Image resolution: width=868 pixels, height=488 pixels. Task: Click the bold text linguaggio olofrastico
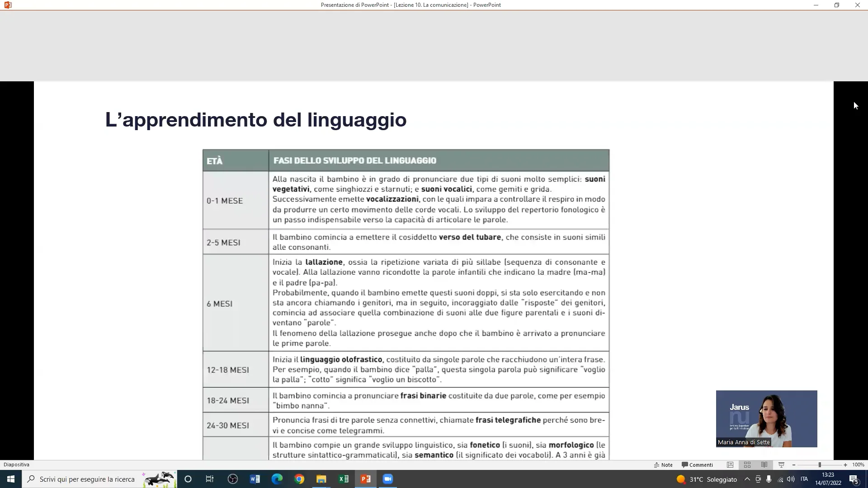click(x=341, y=359)
